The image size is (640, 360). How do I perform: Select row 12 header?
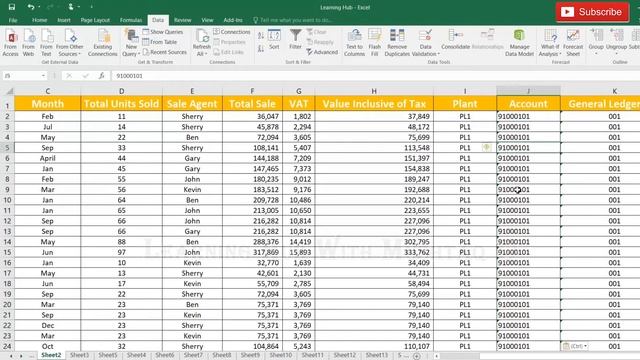click(7, 221)
